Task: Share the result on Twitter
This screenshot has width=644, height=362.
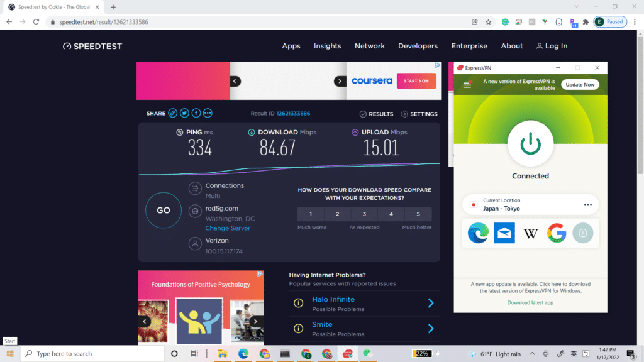Action: click(x=184, y=113)
